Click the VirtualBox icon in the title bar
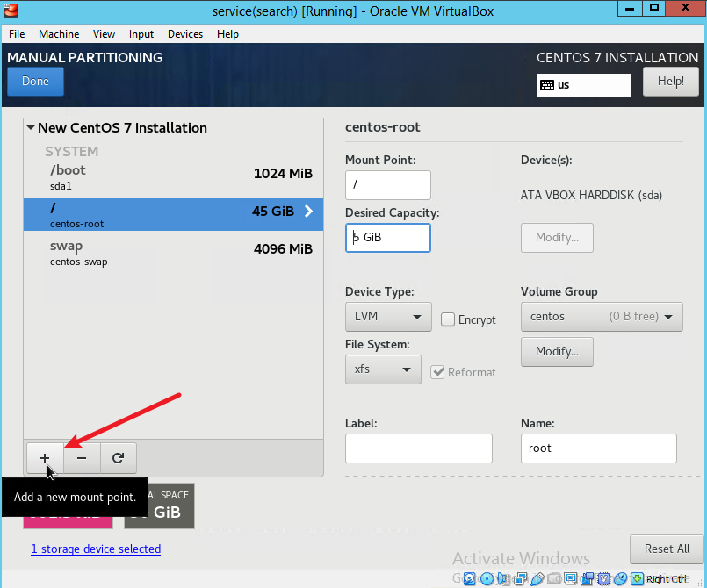This screenshot has width=707, height=588. 11,10
